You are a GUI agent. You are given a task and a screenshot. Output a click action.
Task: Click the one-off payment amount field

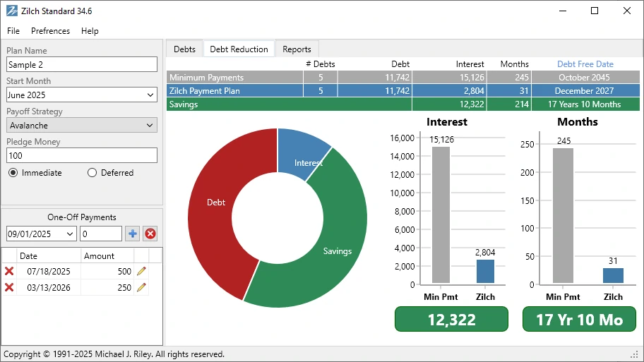pos(100,234)
